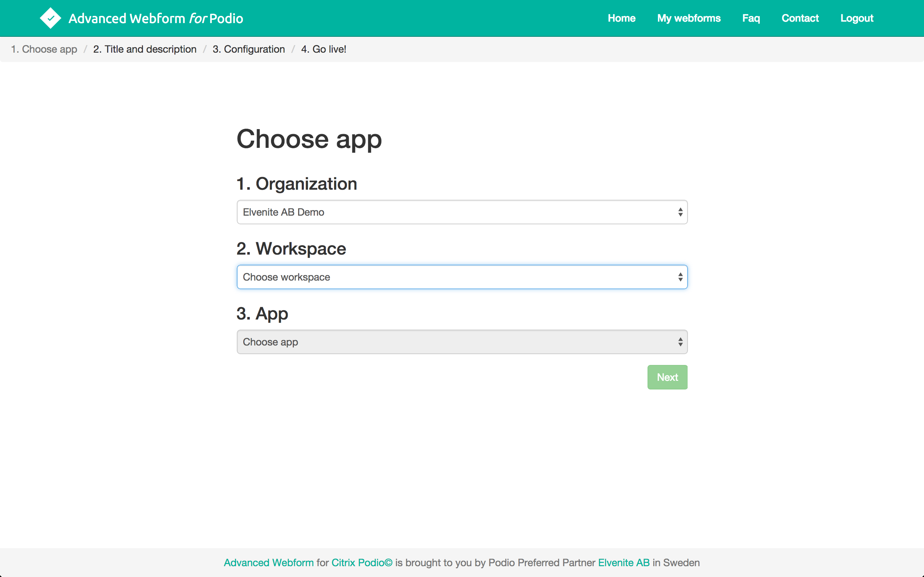This screenshot has width=924, height=577.
Task: Go to breadcrumb 4. Go live!
Action: (323, 49)
